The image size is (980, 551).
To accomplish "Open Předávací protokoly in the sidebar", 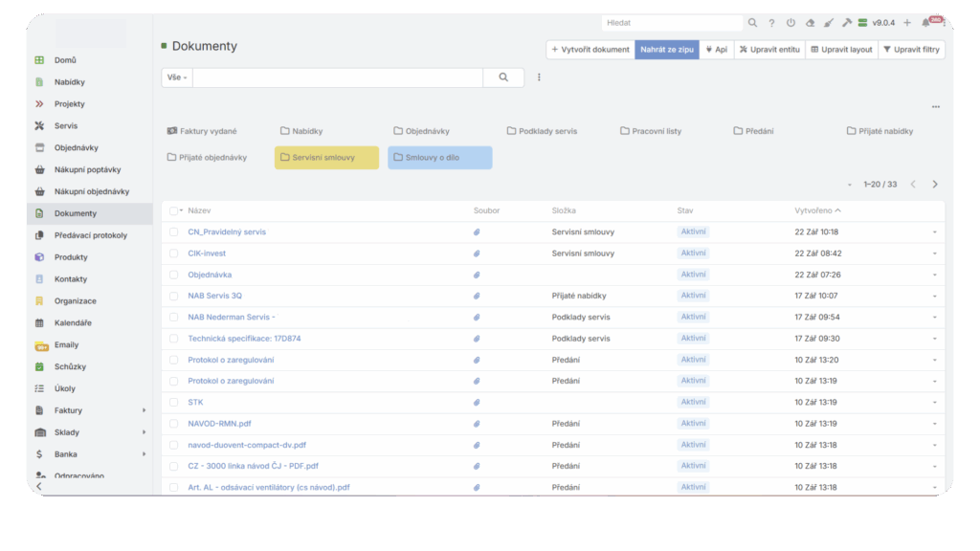I will tap(90, 235).
